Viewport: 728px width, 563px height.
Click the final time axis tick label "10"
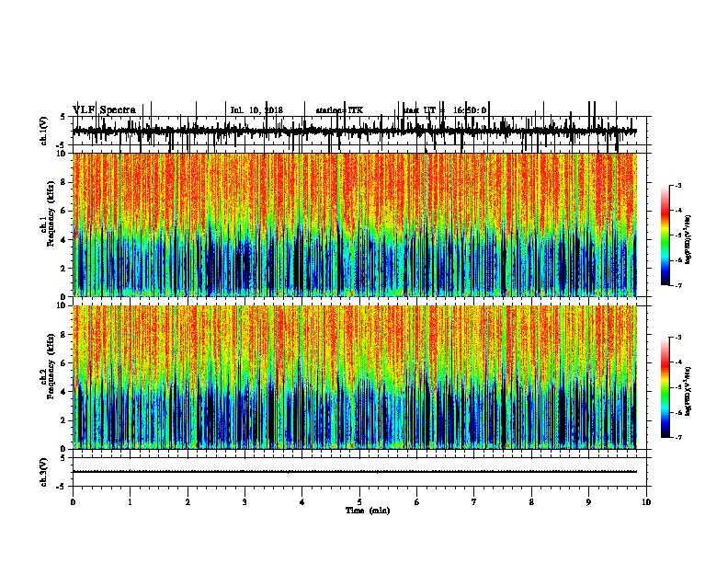pos(646,502)
